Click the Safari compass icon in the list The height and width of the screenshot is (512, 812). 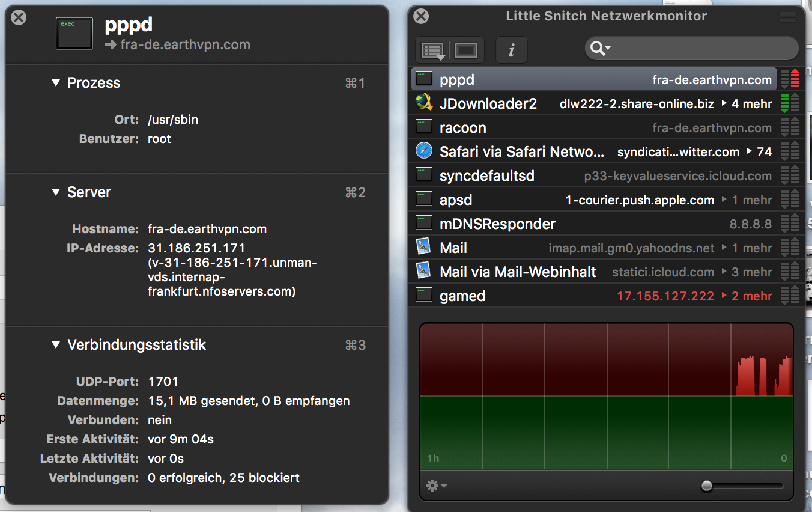424,151
